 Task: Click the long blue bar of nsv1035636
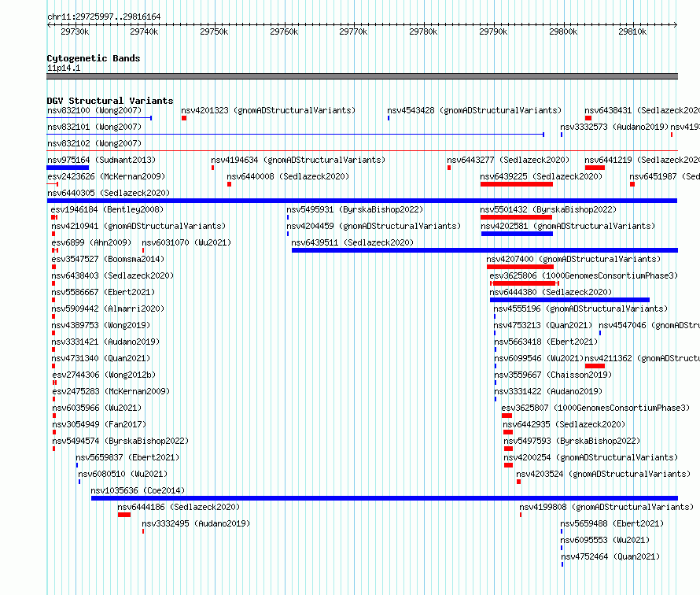385,498
